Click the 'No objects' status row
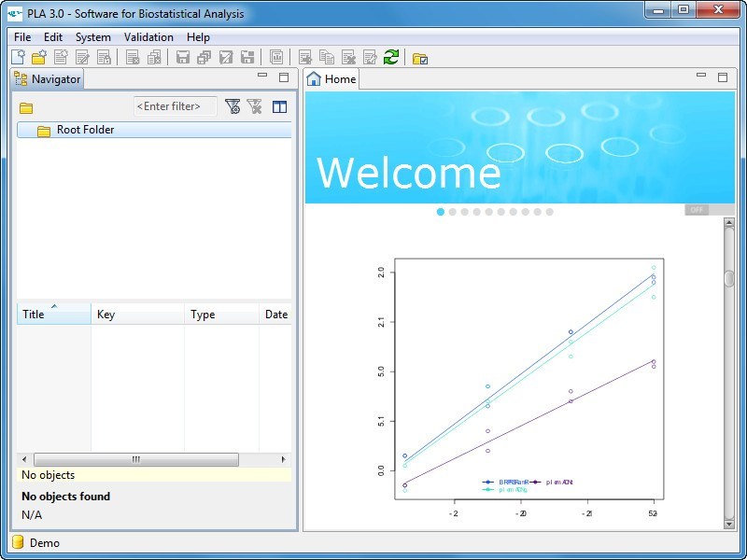This screenshot has height=560, width=747. point(154,475)
